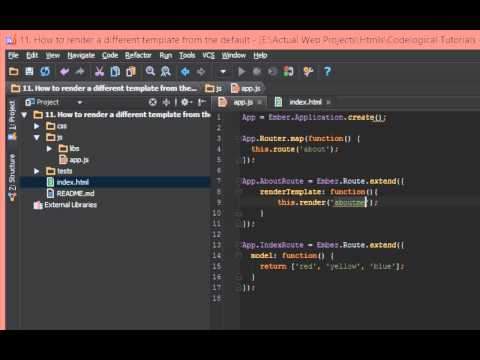Place cursor in this.route('about') line
The width and height of the screenshot is (480, 360).
pyautogui.click(x=295, y=149)
